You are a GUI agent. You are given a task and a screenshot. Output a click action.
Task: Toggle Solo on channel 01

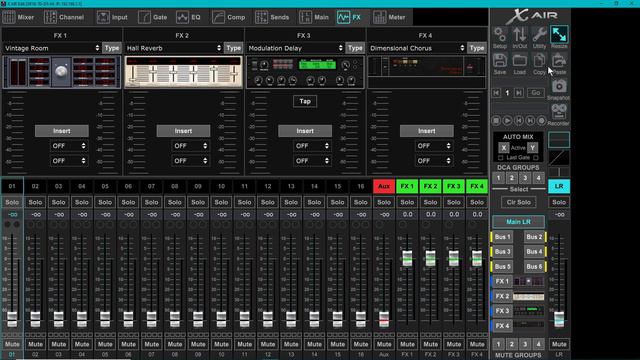point(12,202)
